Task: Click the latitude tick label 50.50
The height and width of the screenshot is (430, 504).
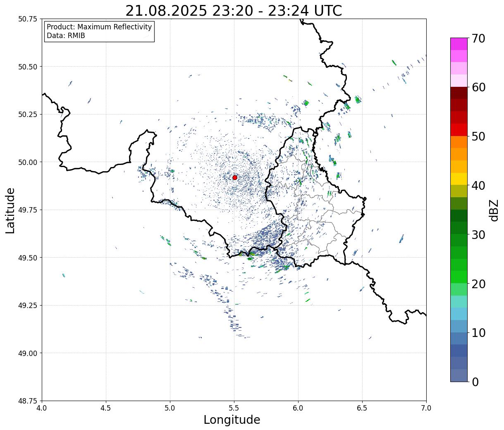Action: click(x=27, y=67)
